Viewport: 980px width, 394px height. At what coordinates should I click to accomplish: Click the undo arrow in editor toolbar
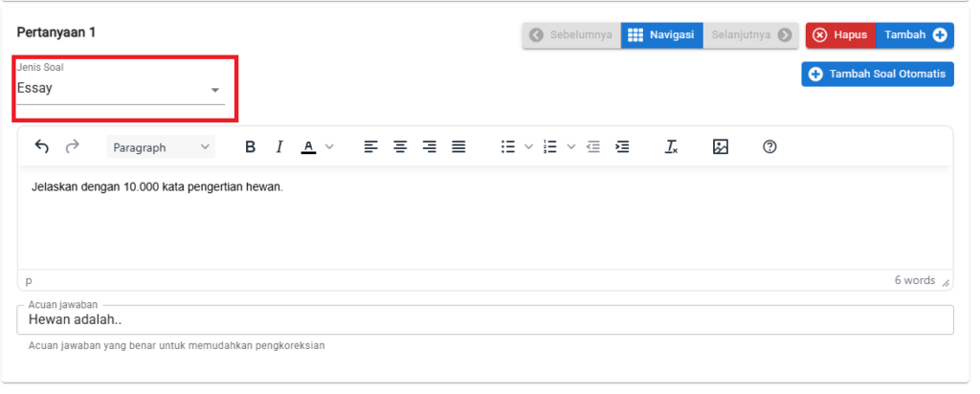(x=42, y=146)
